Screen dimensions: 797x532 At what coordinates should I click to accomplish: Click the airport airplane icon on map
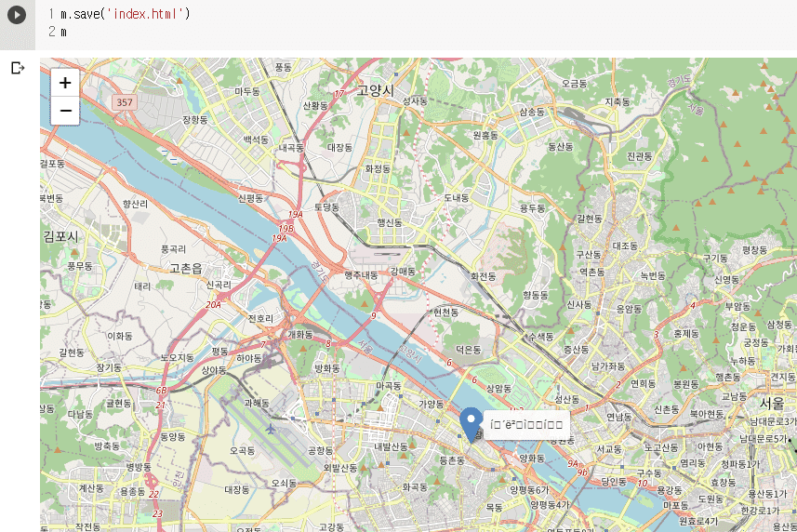271,430
